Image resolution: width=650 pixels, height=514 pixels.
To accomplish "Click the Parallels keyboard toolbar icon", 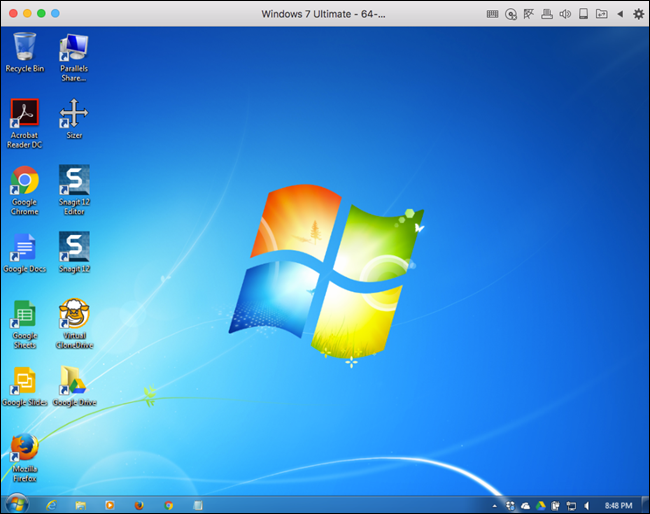I will point(492,14).
